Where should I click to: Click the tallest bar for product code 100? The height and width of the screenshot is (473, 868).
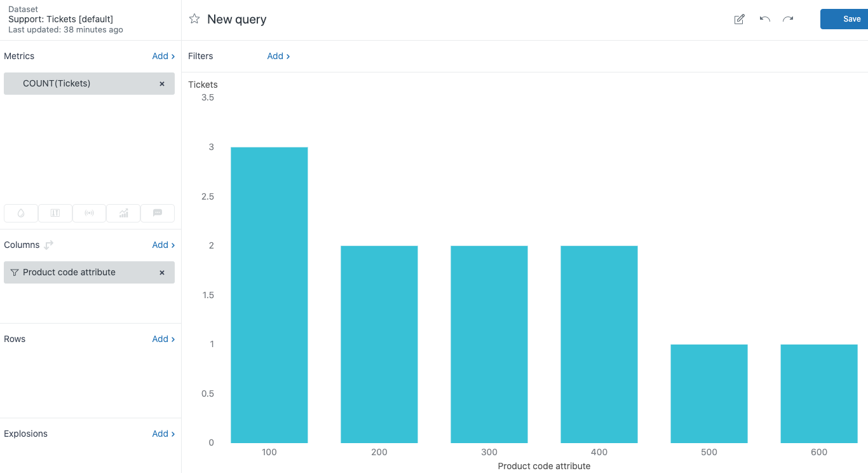[269, 294]
